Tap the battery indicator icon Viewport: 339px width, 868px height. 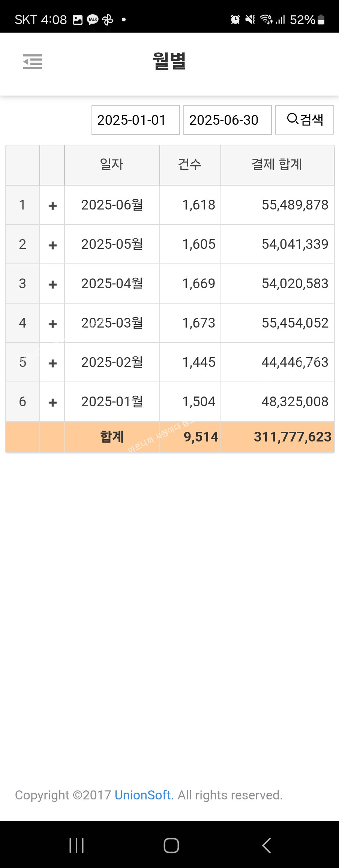coord(321,19)
